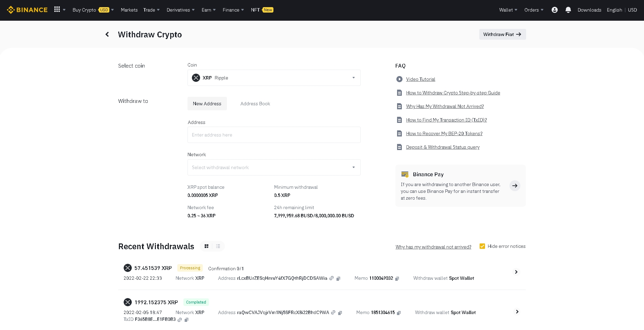Expand the Derivatives menu
The height and width of the screenshot is (330, 644).
tap(181, 10)
